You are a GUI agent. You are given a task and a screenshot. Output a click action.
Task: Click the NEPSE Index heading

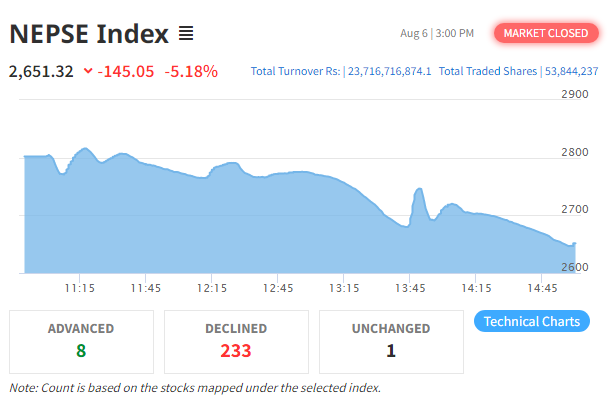coord(89,34)
